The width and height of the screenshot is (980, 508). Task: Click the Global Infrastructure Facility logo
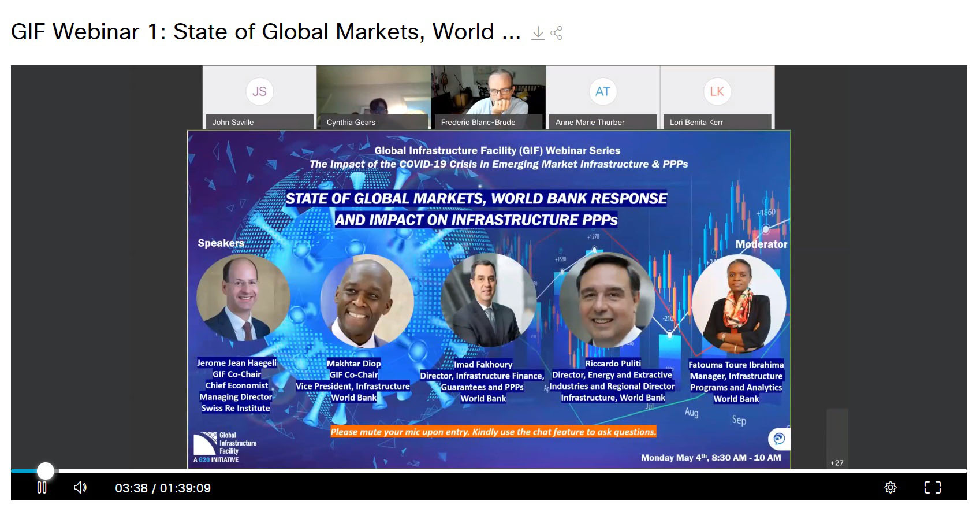[225, 447]
